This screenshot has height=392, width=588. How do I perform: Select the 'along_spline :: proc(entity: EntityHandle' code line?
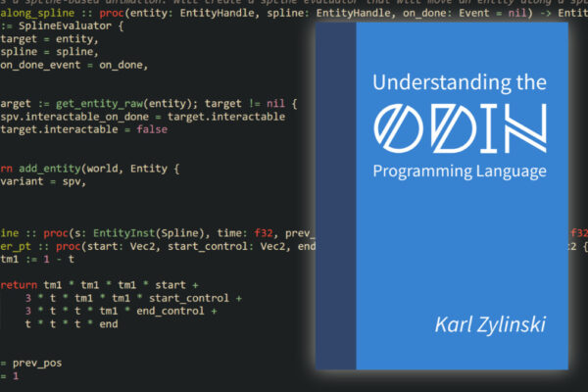pos(294,13)
